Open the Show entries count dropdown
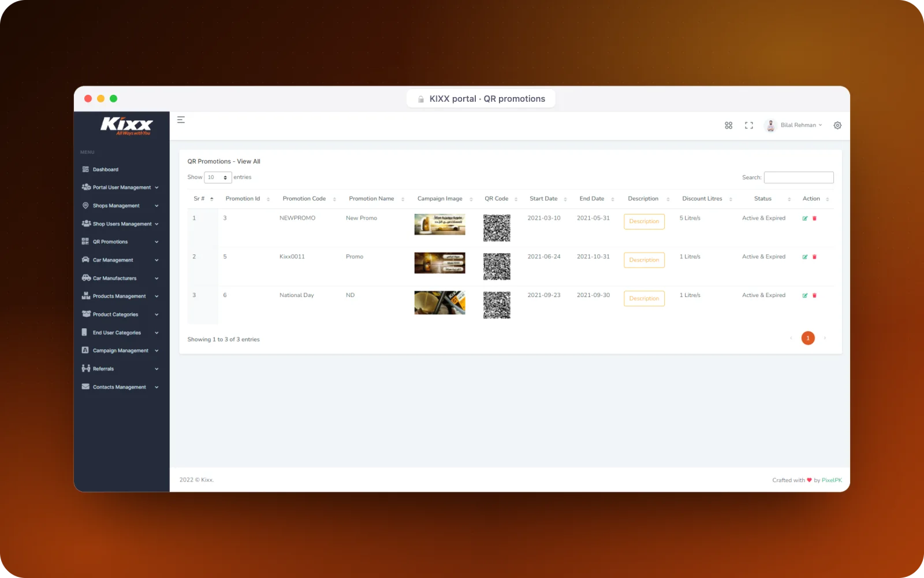924x578 pixels. 218,177
